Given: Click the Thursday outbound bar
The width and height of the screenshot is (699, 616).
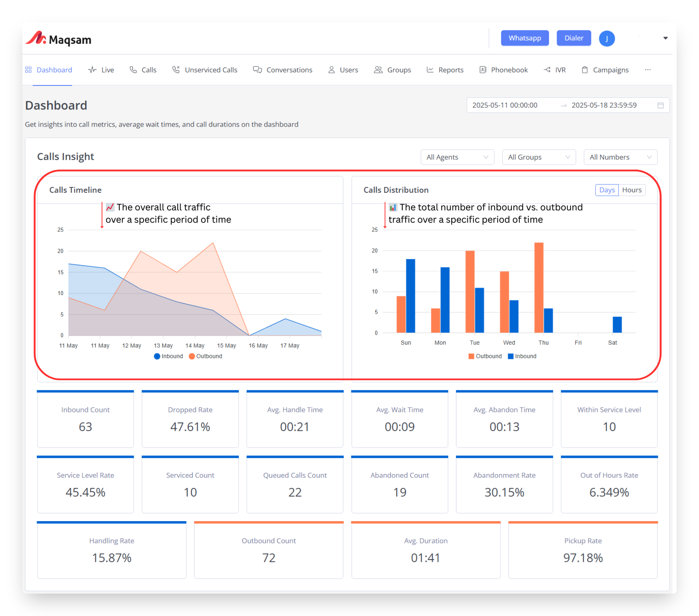Looking at the screenshot, I should [539, 288].
